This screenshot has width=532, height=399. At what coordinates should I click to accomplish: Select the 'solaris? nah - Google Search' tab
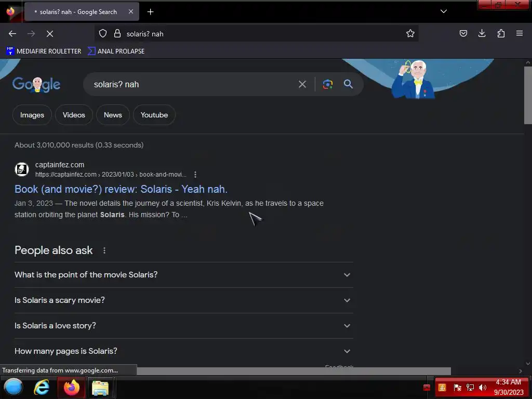(82, 12)
